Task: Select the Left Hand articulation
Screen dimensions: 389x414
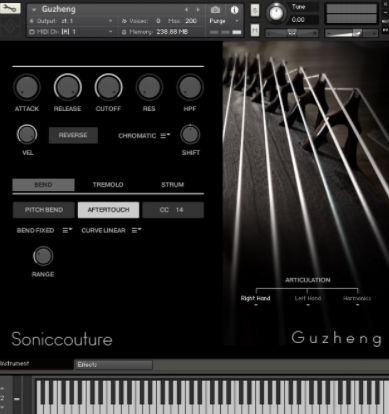Action: [308, 299]
